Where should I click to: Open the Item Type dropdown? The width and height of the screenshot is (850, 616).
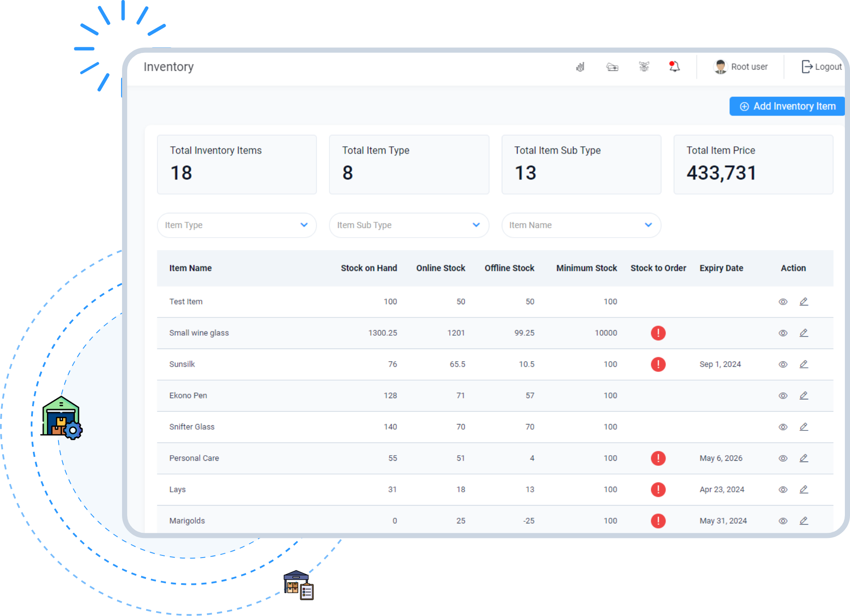pos(237,225)
